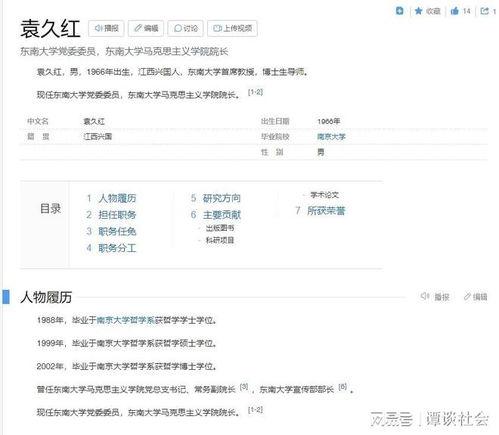Click the 编辑 pencil button near the title
The width and height of the screenshot is (499, 435).
click(146, 28)
